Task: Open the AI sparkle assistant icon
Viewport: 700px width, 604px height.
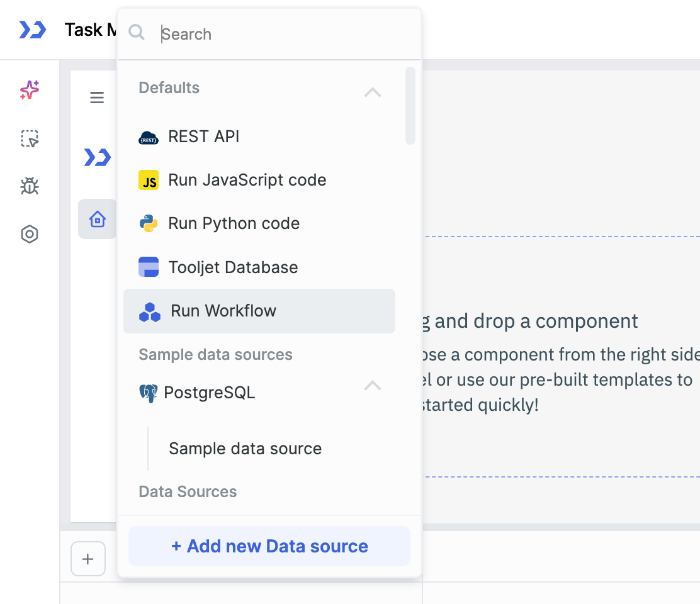Action: [x=30, y=91]
